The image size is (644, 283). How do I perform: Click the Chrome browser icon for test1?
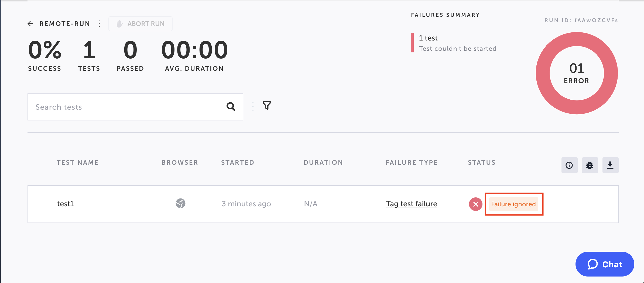(180, 203)
